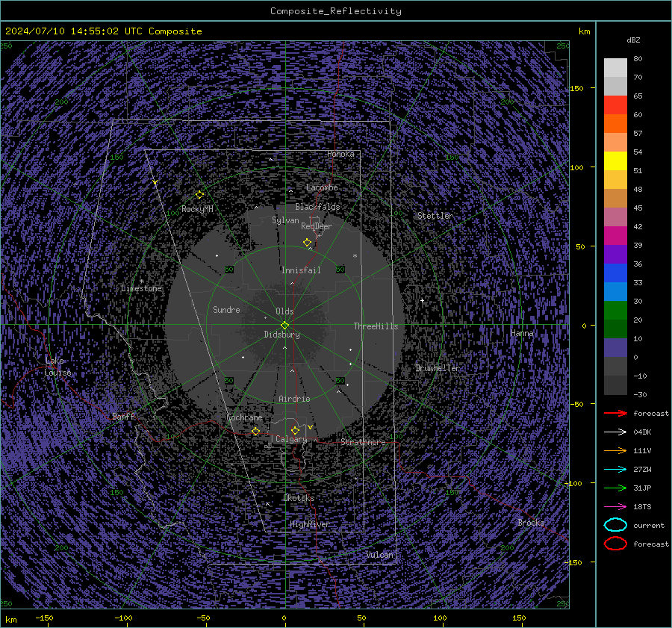Click the magenta swatch in dBZ scale
This screenshot has height=628, width=672.
coord(615,236)
